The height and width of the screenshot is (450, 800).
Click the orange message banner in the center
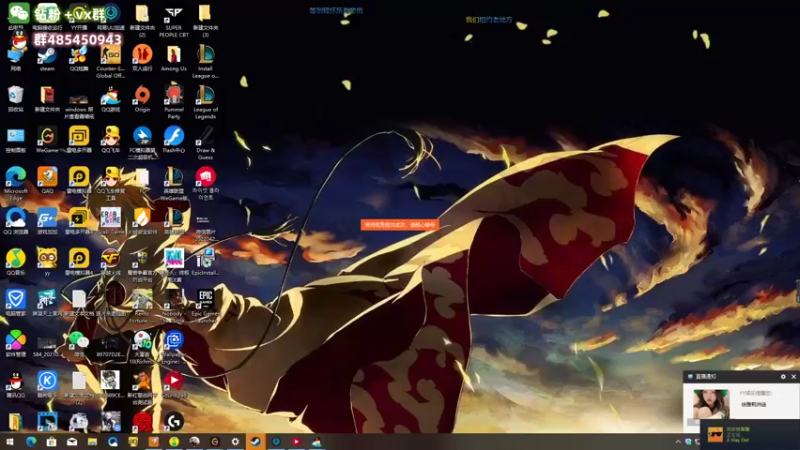pyautogui.click(x=399, y=224)
